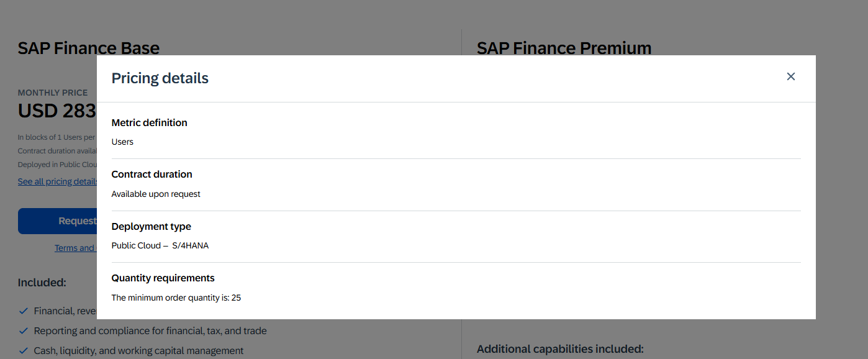The height and width of the screenshot is (359, 868).
Task: Open the See all pricing details link
Action: 57,181
